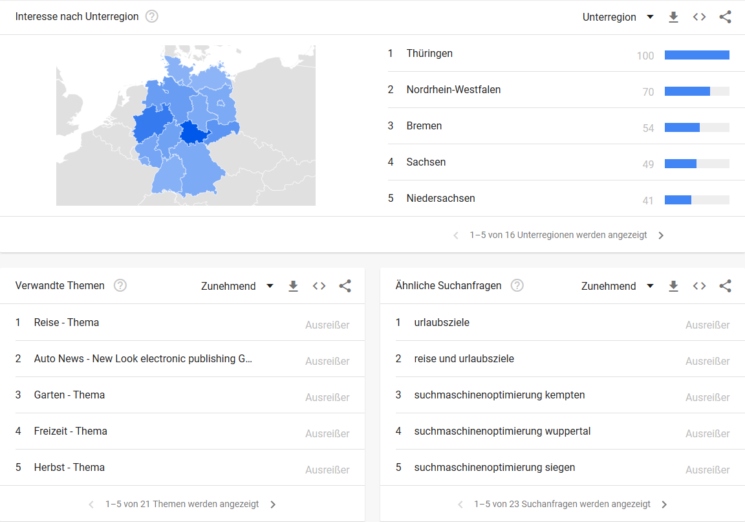Open embed code for Unterregion panel
The height and width of the screenshot is (522, 745).
pos(699,17)
